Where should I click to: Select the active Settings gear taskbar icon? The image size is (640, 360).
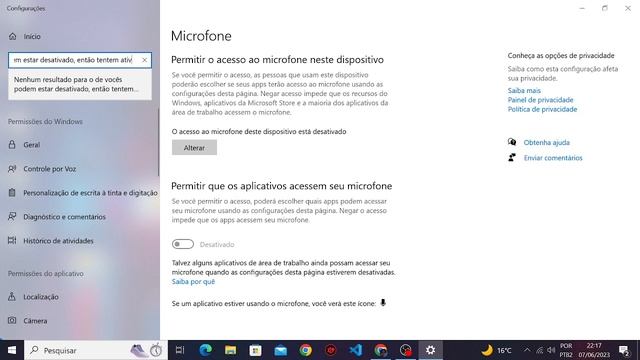tap(431, 350)
